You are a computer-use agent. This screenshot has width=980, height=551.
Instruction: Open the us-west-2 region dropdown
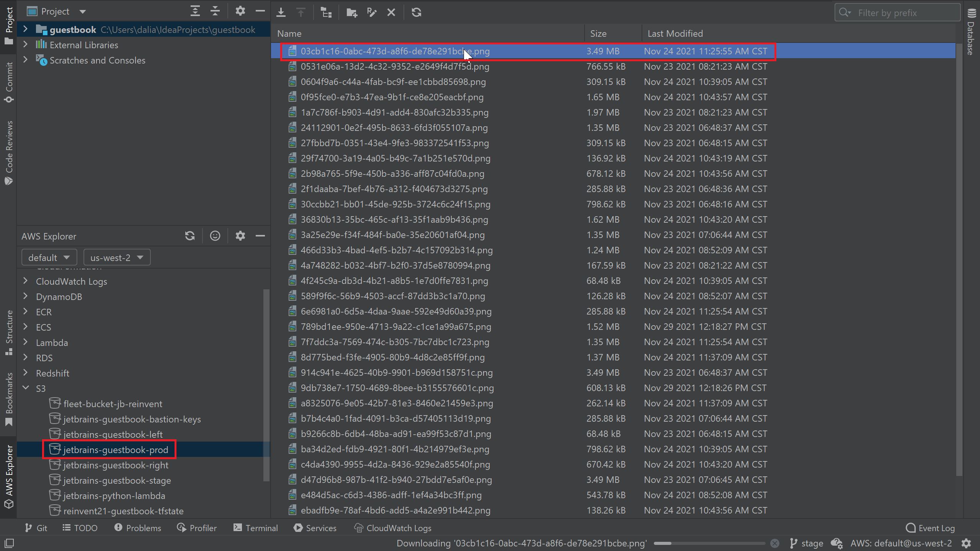click(x=117, y=258)
